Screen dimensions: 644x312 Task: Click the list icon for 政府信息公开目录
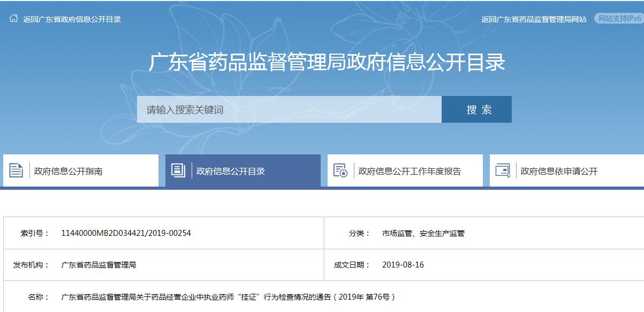[x=178, y=170]
